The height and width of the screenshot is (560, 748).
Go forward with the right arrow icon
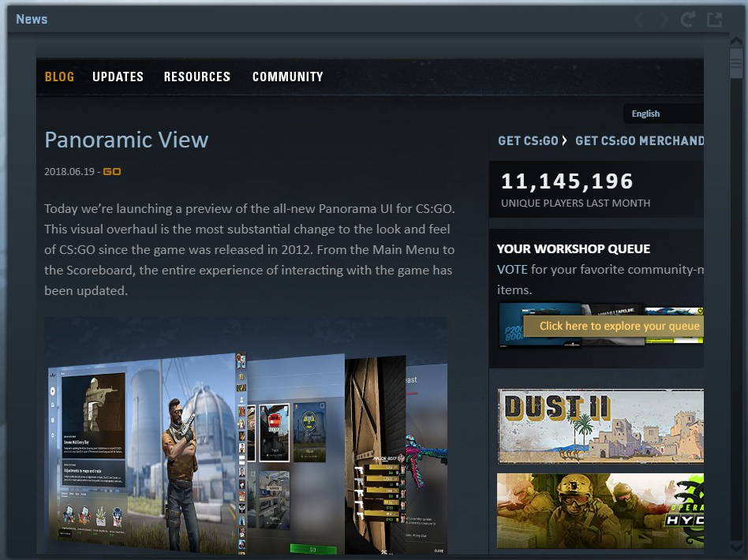tap(664, 20)
